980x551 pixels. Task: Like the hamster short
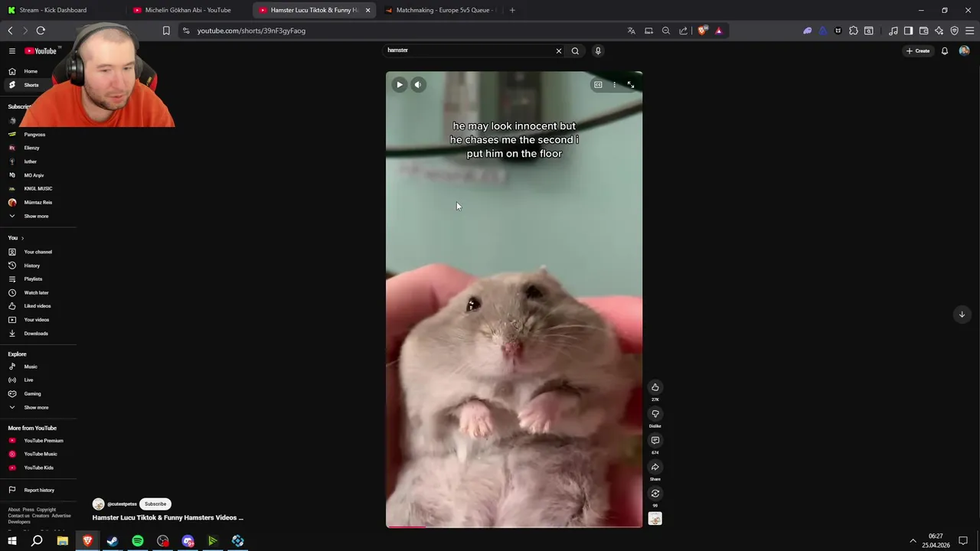click(655, 387)
